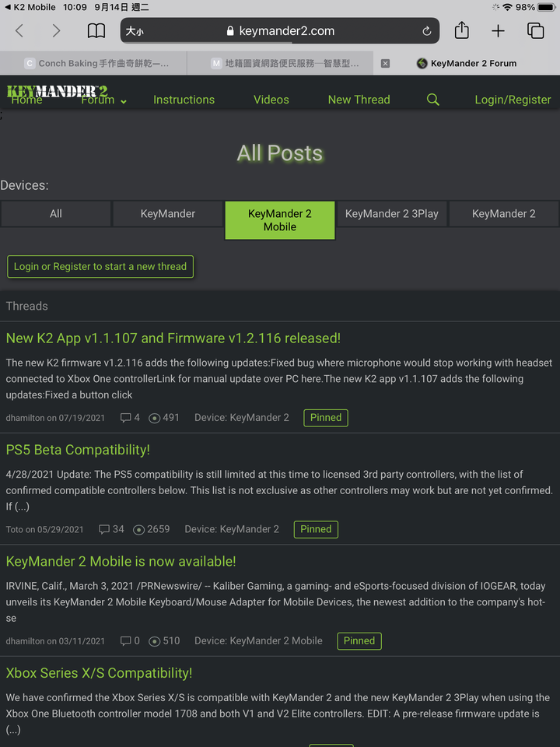Go back with Safari back arrow

pyautogui.click(x=19, y=31)
